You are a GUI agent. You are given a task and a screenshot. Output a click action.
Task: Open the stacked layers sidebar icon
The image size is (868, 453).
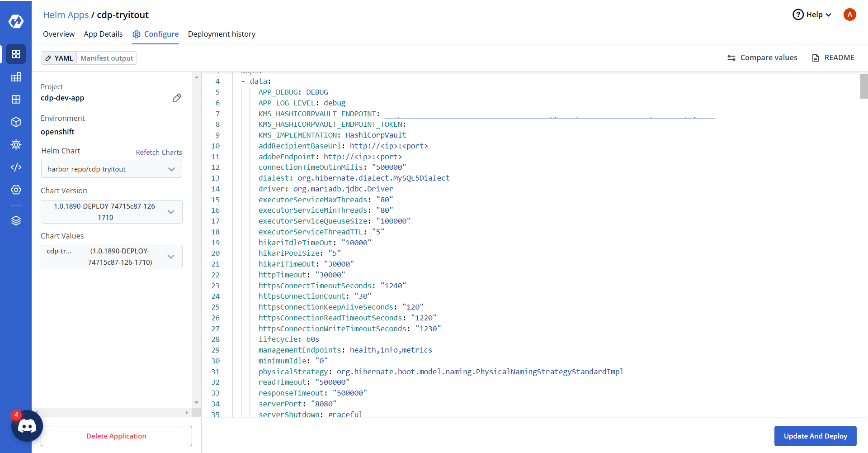point(16,220)
